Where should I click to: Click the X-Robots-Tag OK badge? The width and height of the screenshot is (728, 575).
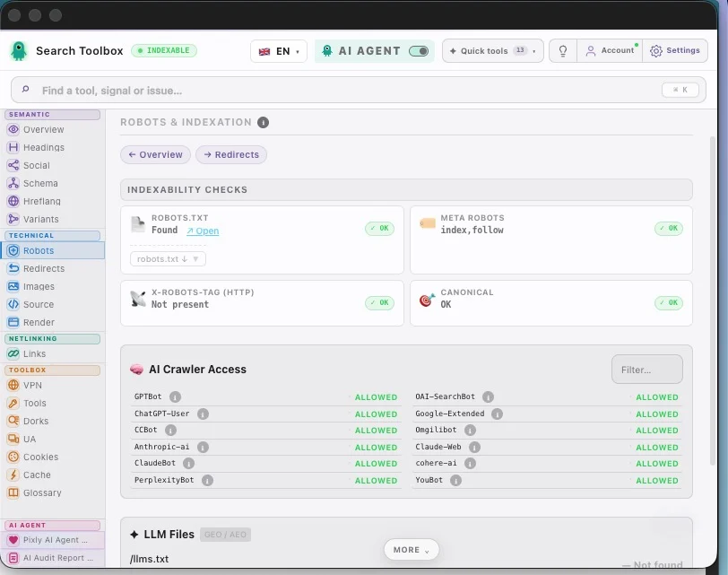point(379,303)
